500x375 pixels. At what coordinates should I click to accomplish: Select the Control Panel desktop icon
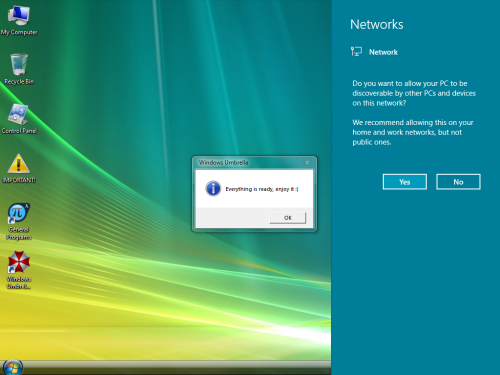(x=19, y=119)
